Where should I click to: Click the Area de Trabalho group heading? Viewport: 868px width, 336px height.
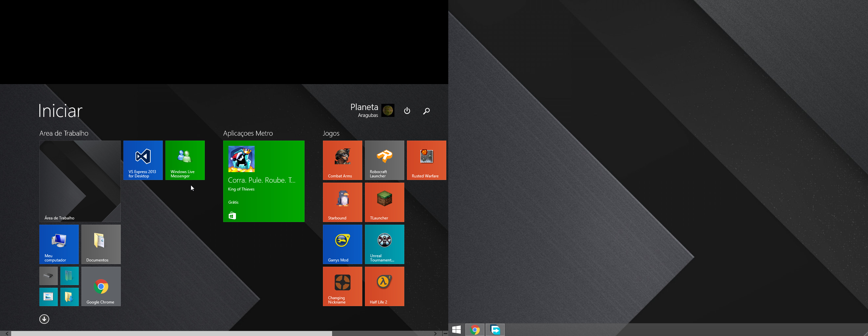[x=64, y=133]
